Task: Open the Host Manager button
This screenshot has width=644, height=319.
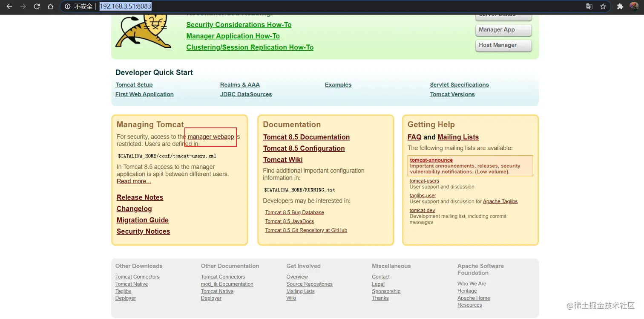Action: (503, 45)
